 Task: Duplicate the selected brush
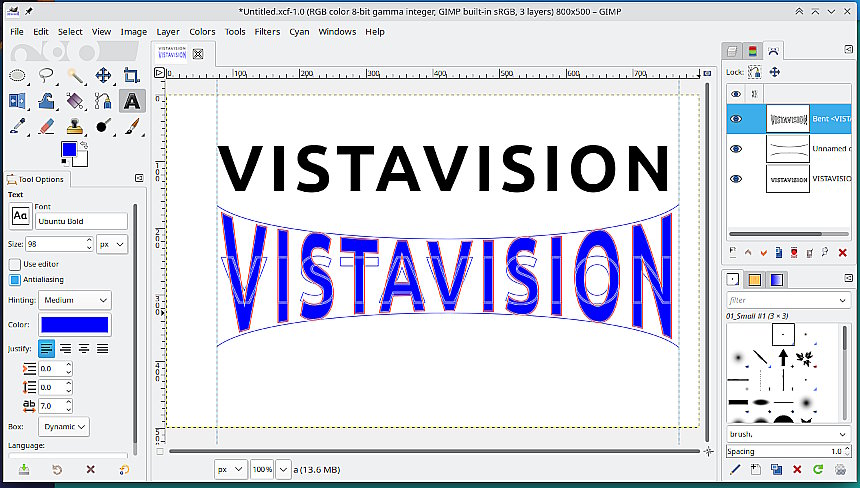tap(776, 469)
